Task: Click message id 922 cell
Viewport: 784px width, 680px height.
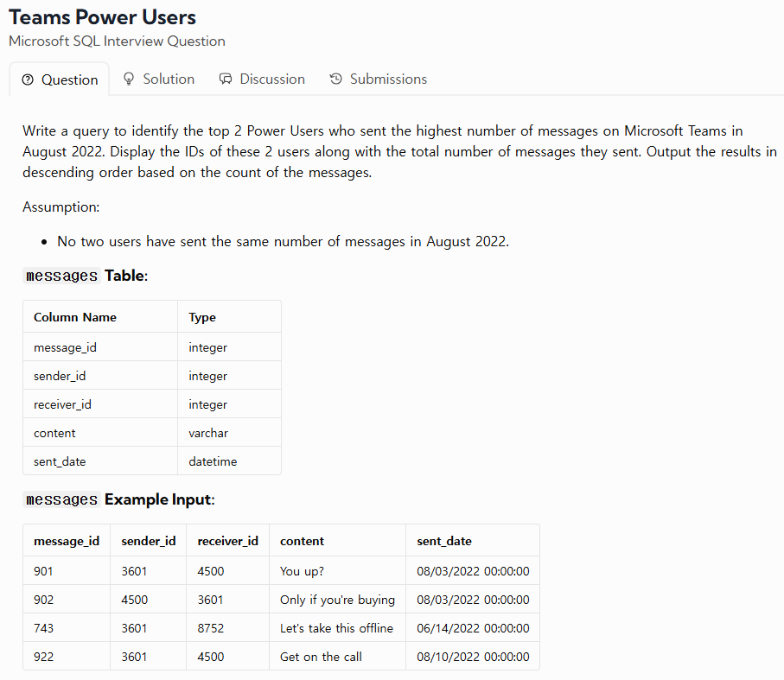Action: pyautogui.click(x=67, y=657)
